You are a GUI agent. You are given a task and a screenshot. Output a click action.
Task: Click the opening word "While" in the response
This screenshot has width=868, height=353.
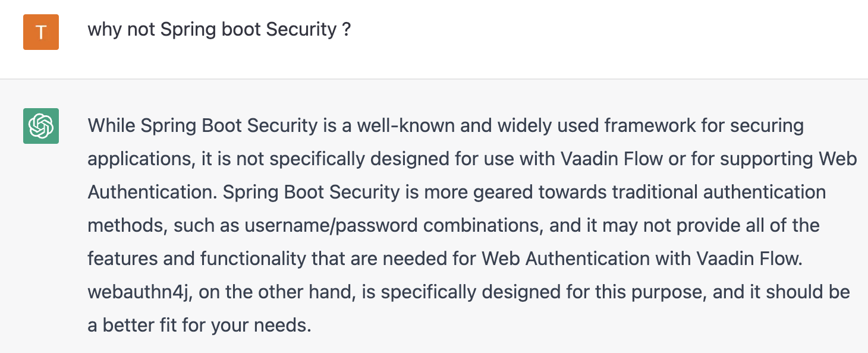pyautogui.click(x=111, y=126)
